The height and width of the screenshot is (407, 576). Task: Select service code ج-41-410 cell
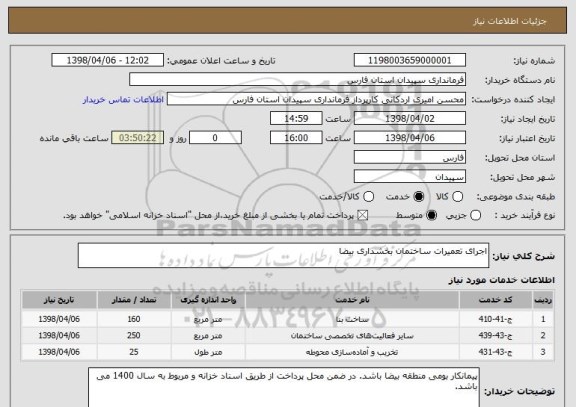496,319
